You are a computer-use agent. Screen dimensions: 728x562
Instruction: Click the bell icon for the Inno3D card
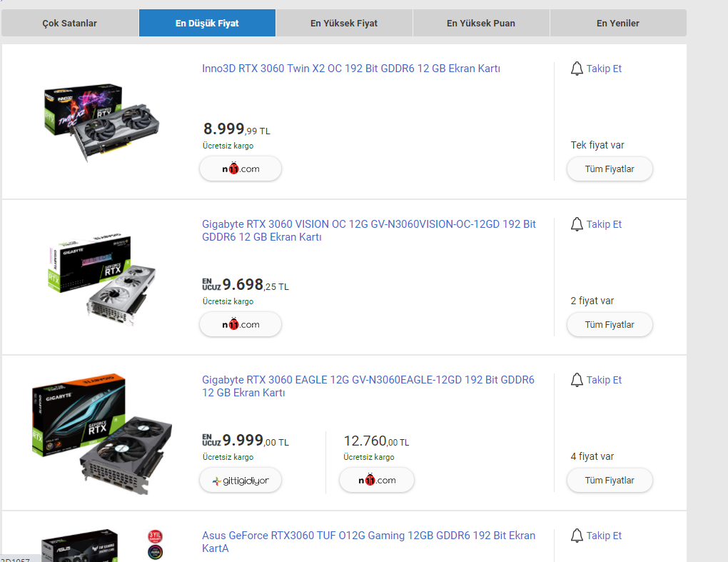tap(577, 69)
